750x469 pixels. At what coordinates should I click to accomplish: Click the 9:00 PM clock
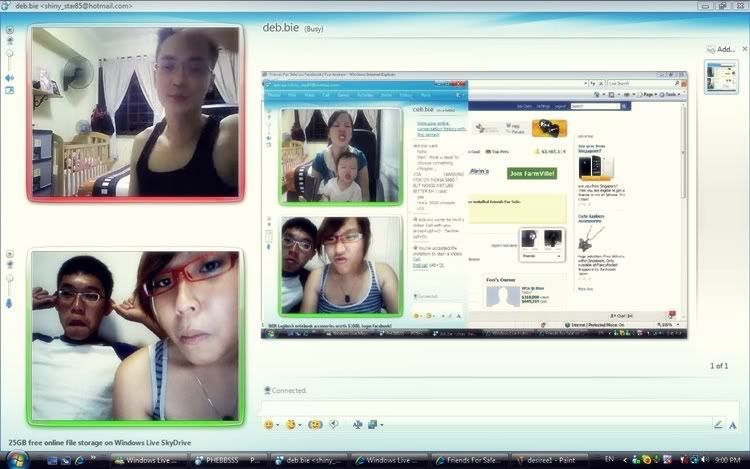click(727, 460)
